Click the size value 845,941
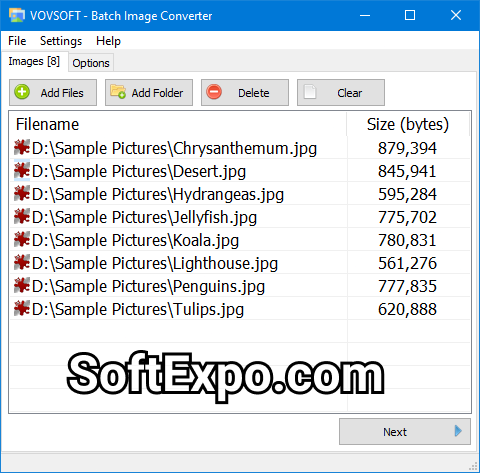This screenshot has width=480, height=473. (407, 171)
